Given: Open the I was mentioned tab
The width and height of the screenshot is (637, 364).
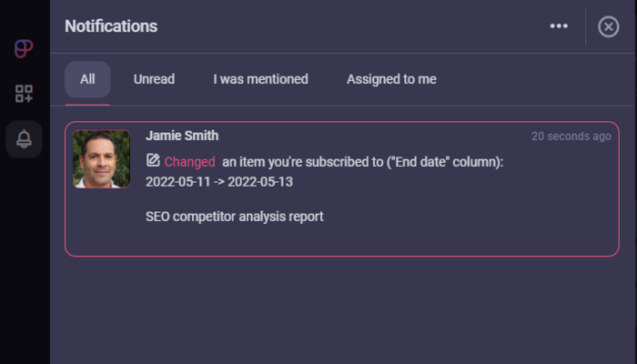Looking at the screenshot, I should (x=260, y=79).
